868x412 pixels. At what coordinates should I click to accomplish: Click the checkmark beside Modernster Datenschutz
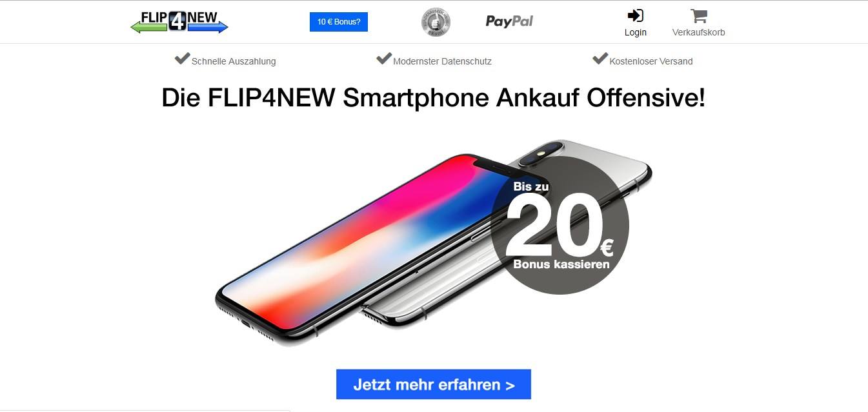pyautogui.click(x=384, y=59)
